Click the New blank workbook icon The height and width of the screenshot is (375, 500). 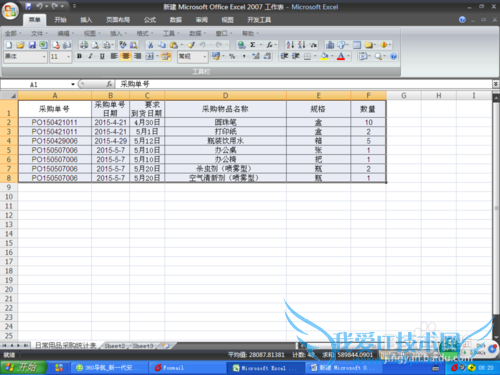[x=9, y=45]
